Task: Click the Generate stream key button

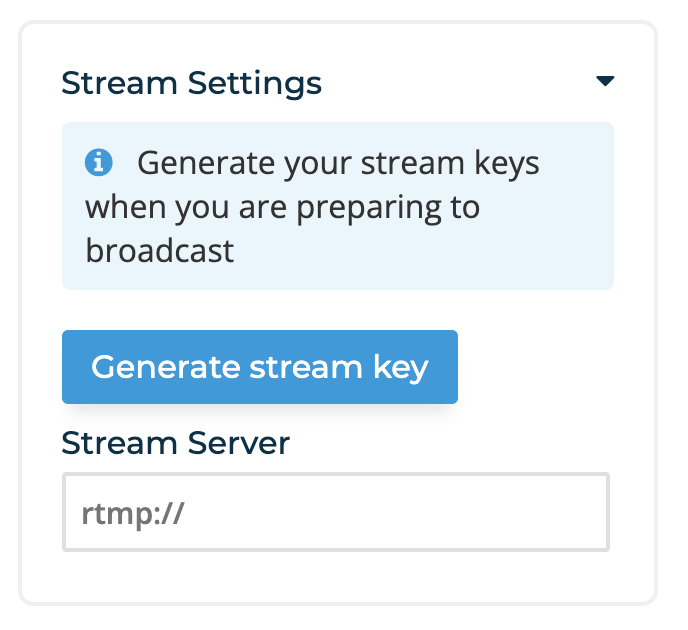Action: pyautogui.click(x=260, y=367)
